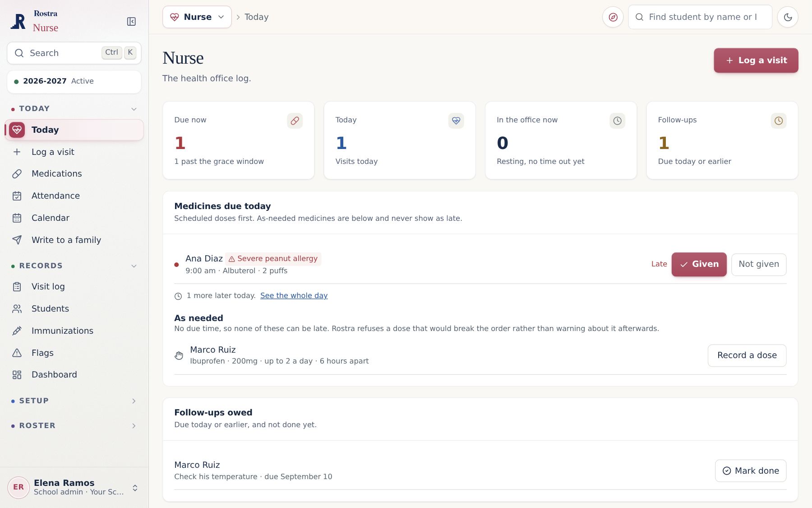Click the red Log a visit button

click(756, 61)
